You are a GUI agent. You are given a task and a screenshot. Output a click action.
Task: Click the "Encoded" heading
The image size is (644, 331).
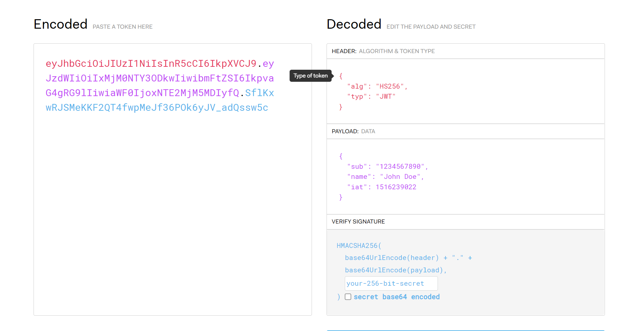point(61,24)
